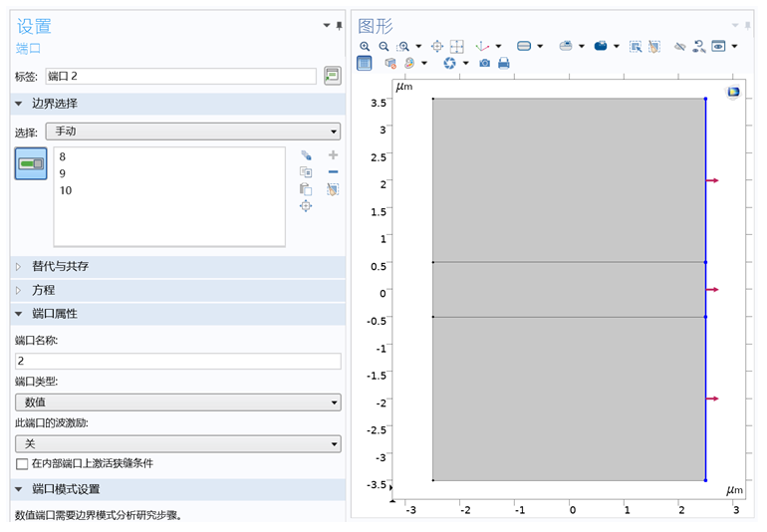Collapse the 端口模式设置 section

pyautogui.click(x=19, y=489)
